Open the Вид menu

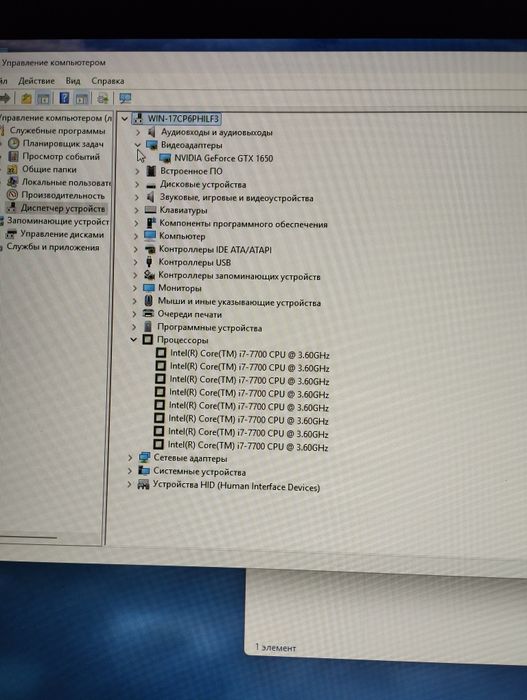(x=73, y=81)
